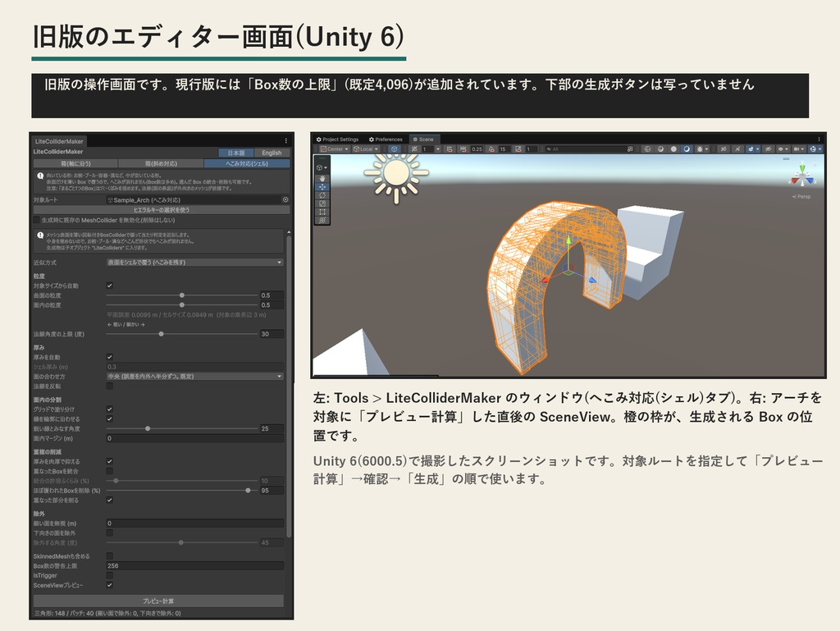Click the プレビュー計算 button

(158, 601)
